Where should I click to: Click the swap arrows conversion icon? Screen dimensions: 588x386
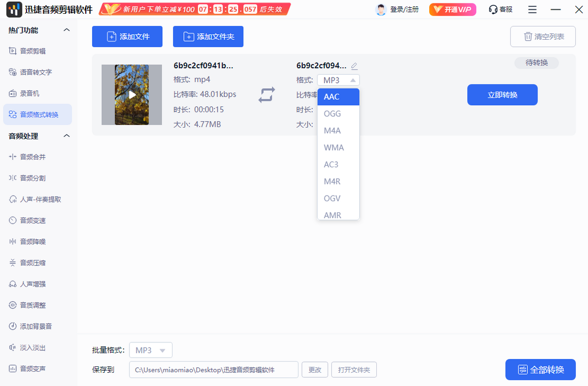point(267,95)
